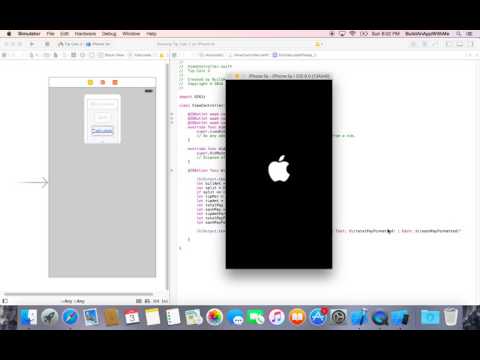Click the date and time in menu bar
Image resolution: width=480 pixels, height=360 pixels.
385,34
